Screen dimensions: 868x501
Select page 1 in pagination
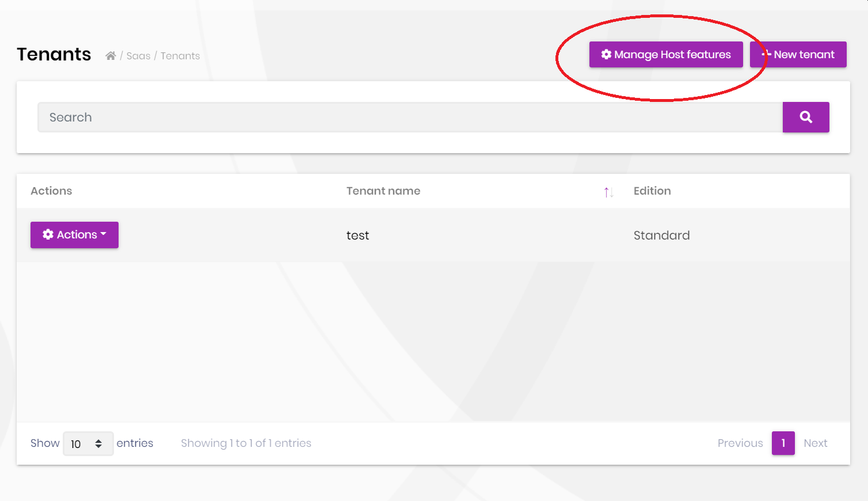783,443
